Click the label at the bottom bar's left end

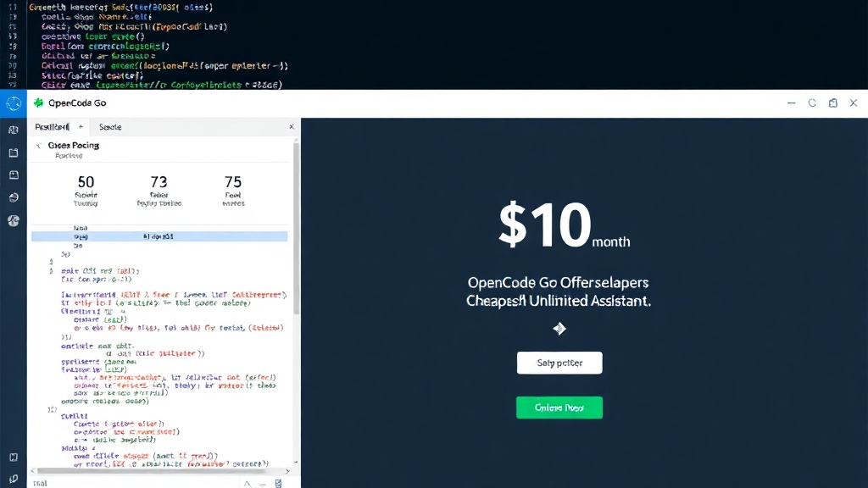coord(40,484)
